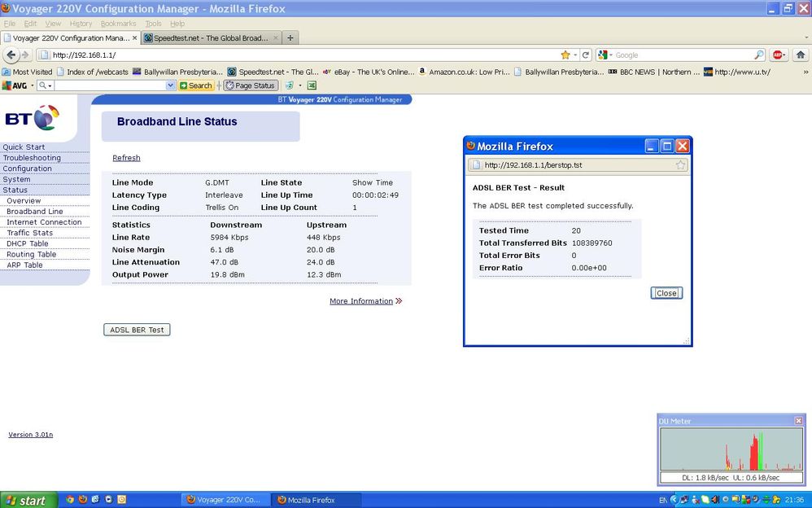Show more bookmarks via double chevron
Viewport: 812px width, 508px height.
tap(805, 72)
